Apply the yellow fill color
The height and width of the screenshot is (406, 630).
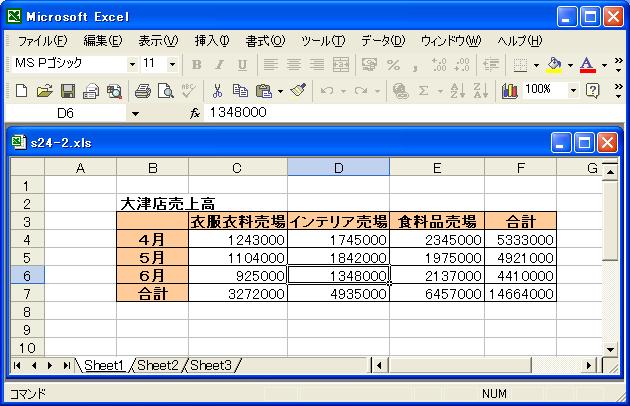(554, 65)
